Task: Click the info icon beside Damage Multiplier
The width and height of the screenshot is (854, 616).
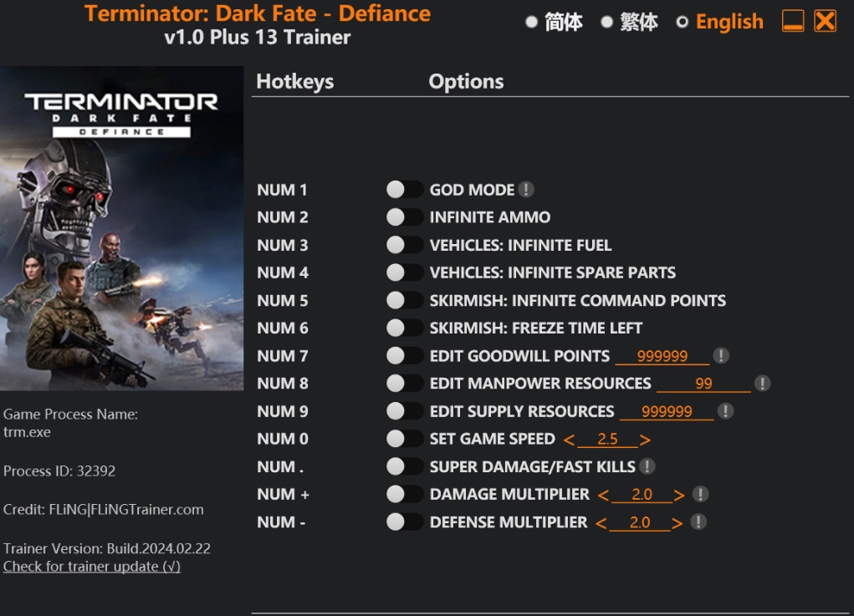Action: [701, 495]
